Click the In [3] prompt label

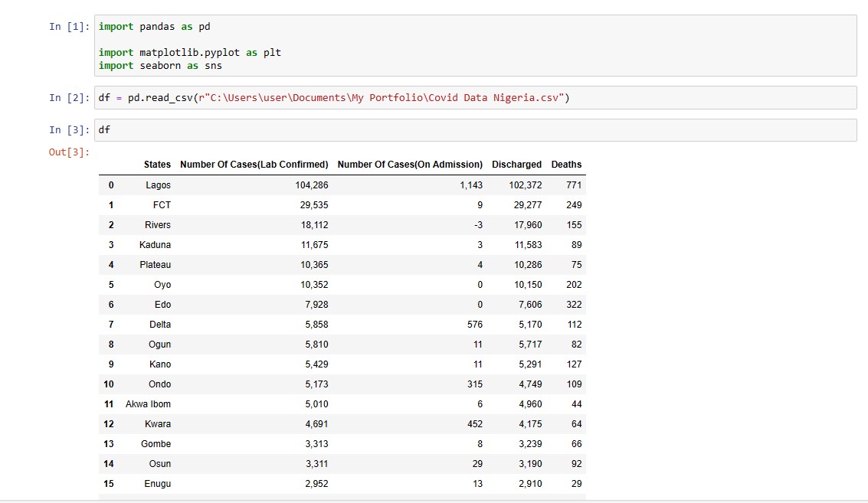pyautogui.click(x=69, y=130)
